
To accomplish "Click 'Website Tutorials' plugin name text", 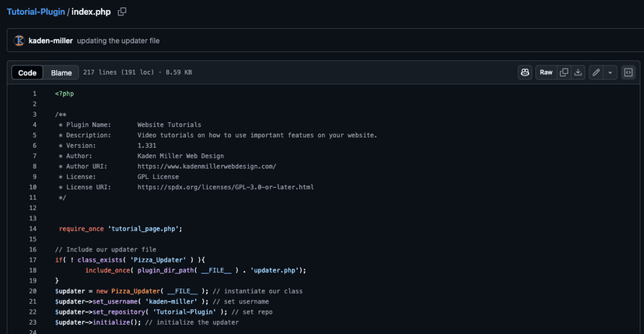I will coord(170,125).
